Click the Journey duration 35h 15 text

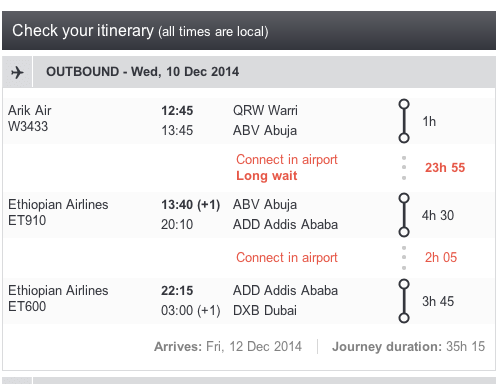click(x=408, y=347)
